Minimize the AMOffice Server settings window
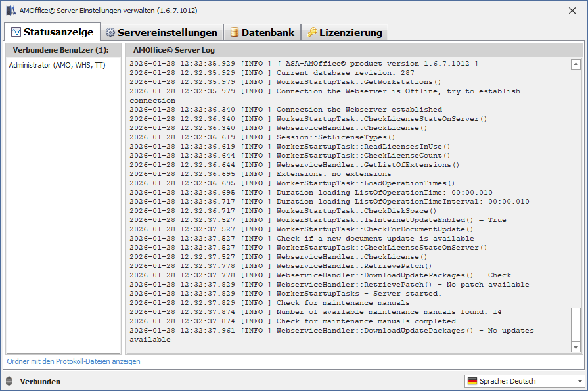This screenshot has width=588, height=391. coord(541,11)
